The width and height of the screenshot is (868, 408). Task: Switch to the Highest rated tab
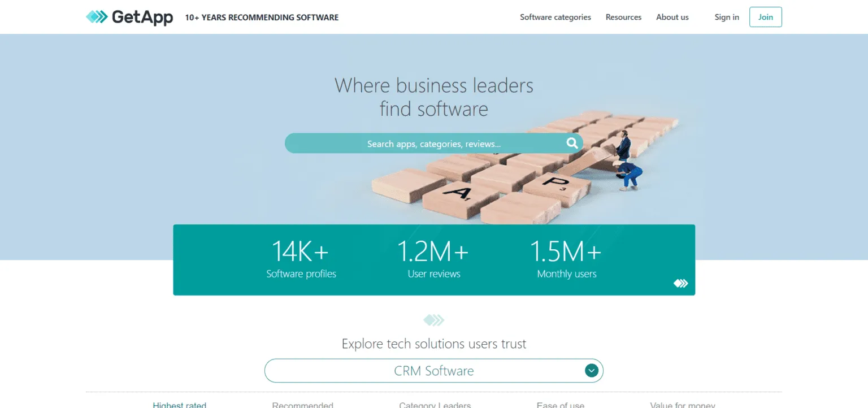[180, 405]
